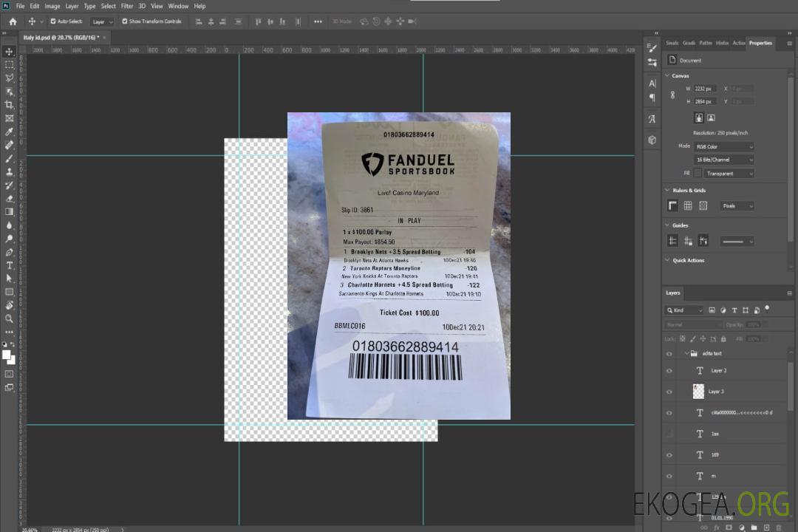Pick the Clone Stamp tool
Screen dimensions: 798x532
pyautogui.click(x=10, y=171)
